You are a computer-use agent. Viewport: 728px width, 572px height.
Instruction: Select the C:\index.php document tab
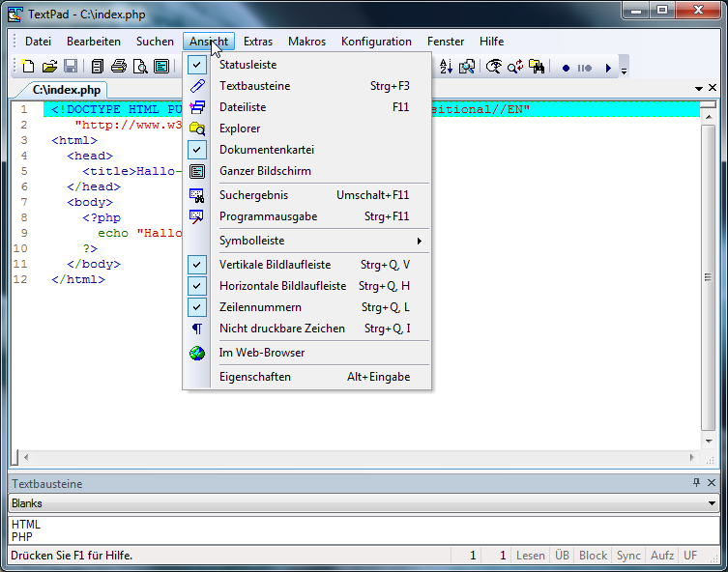tap(66, 90)
